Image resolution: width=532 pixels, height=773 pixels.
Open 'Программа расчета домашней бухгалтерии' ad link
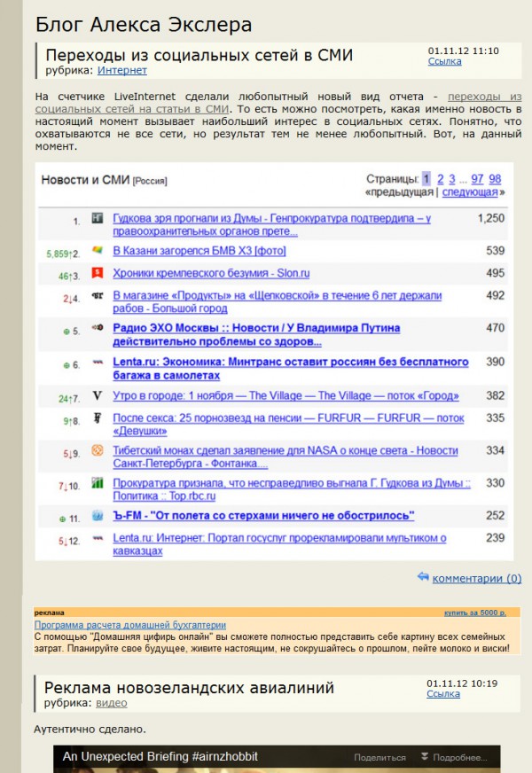(130, 625)
